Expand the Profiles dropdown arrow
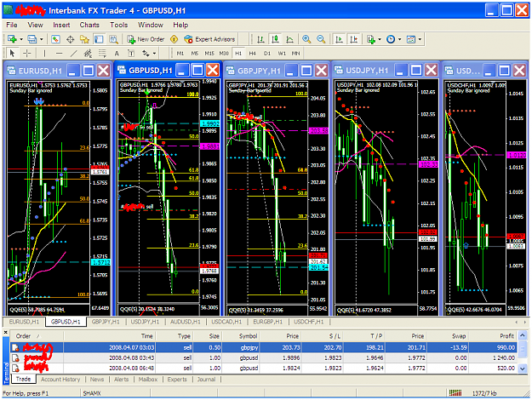The image size is (532, 400). pyautogui.click(x=42, y=39)
